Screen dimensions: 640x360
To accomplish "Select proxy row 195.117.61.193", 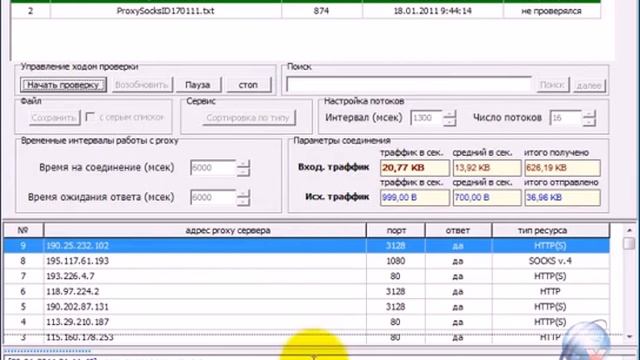I will 307,261.
